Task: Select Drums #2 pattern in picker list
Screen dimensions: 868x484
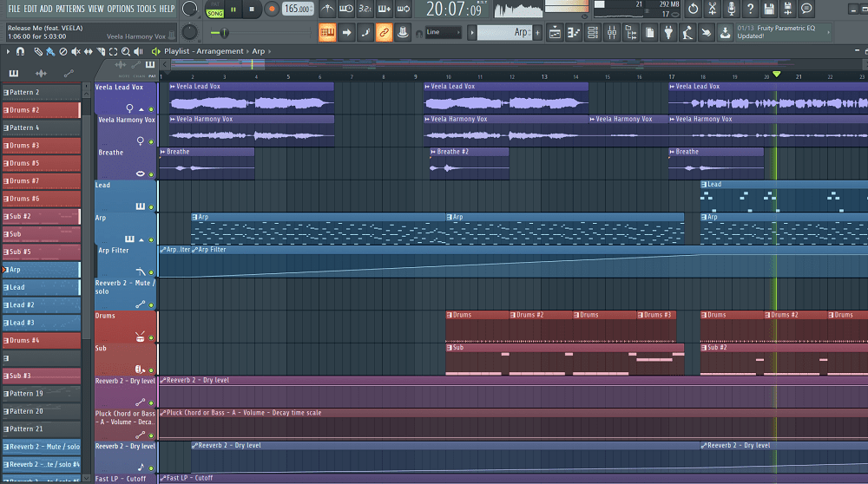Action: pos(42,110)
